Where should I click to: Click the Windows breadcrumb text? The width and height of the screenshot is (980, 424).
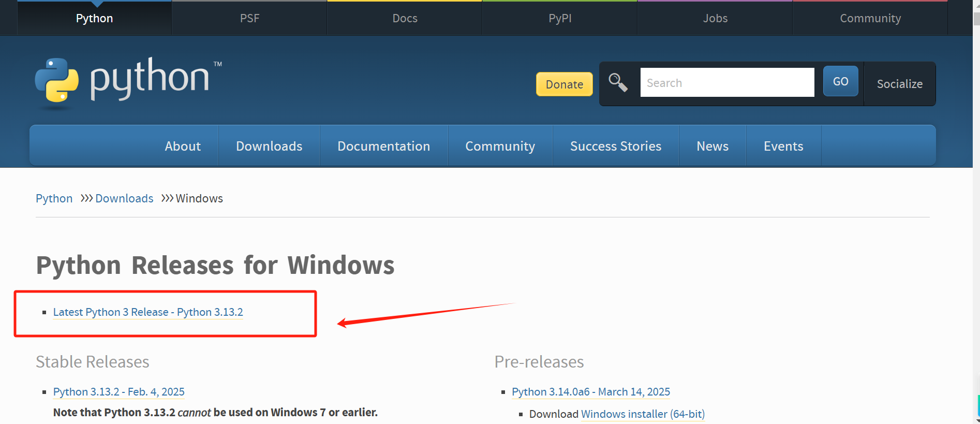point(199,198)
